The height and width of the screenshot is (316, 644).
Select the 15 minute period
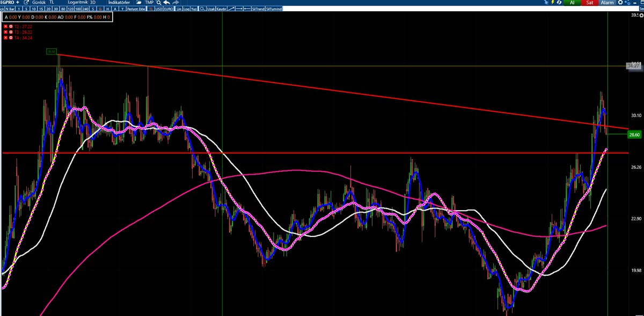41,9
